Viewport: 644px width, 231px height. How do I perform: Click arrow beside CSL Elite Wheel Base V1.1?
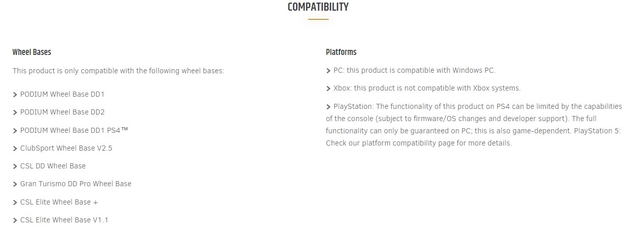tap(15, 220)
